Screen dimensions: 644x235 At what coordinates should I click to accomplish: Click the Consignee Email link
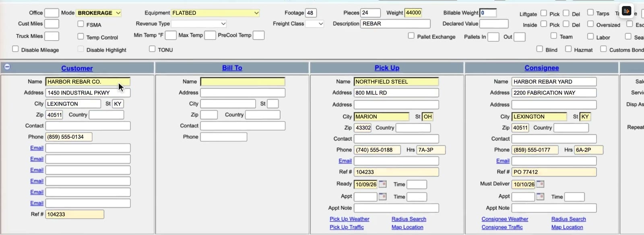503,161
